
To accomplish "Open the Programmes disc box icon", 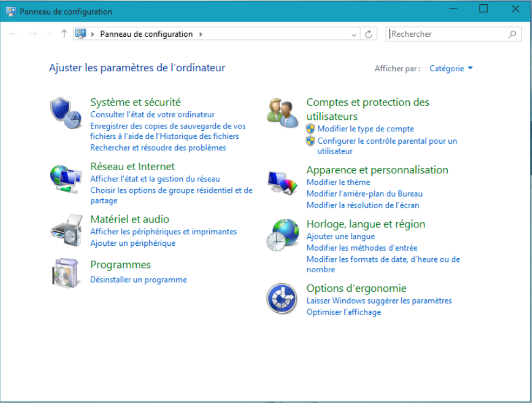I will 65,273.
